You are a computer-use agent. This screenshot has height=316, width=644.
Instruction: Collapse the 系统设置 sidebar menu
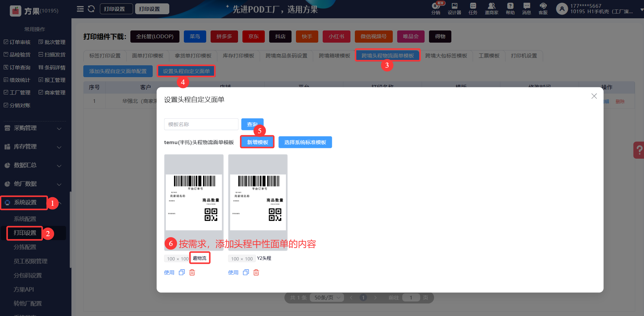coord(33,203)
